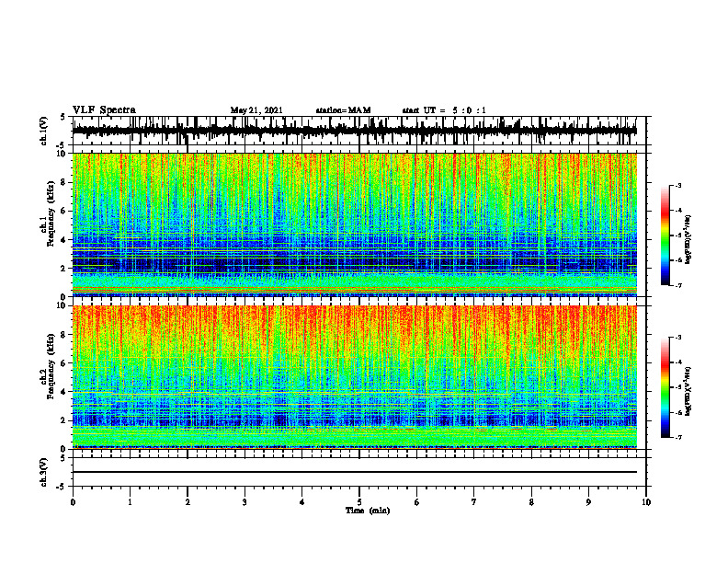
Task: Click the 7 minute tick label
Action: [474, 502]
